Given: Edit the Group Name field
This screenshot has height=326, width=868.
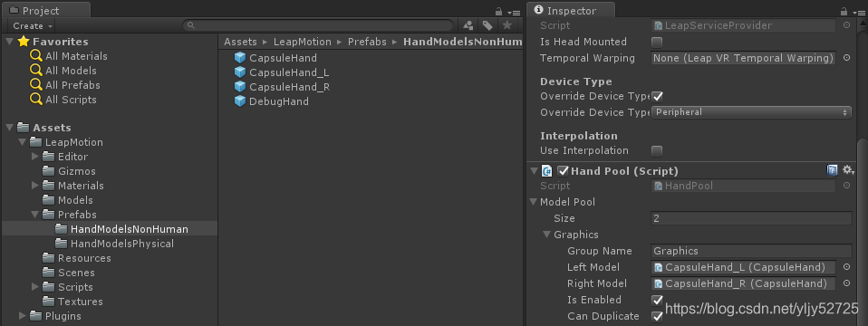Looking at the screenshot, I should (751, 251).
